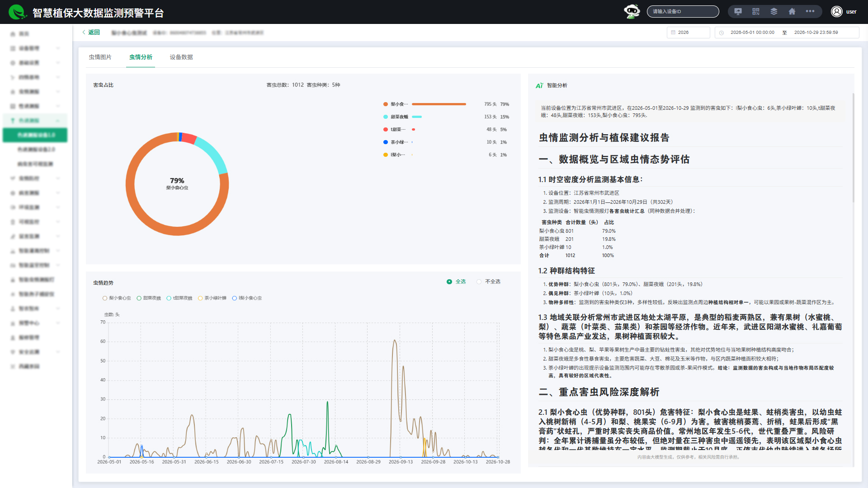Viewport: 868px width, 488px height.
Task: Click the 虫情监测分析与植保建议报告 heading
Action: point(604,138)
